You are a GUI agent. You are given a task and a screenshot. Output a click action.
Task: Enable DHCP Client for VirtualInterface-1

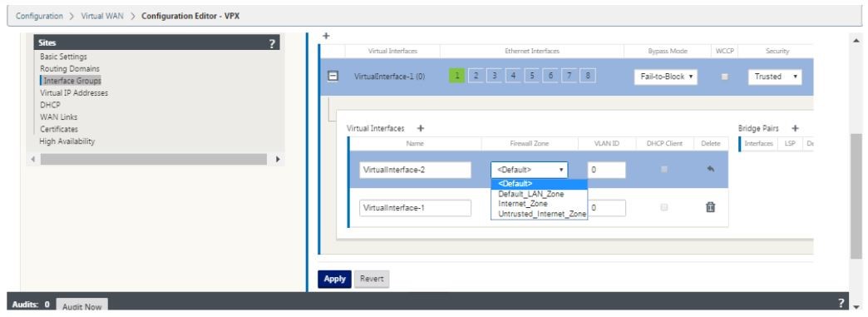tap(664, 207)
